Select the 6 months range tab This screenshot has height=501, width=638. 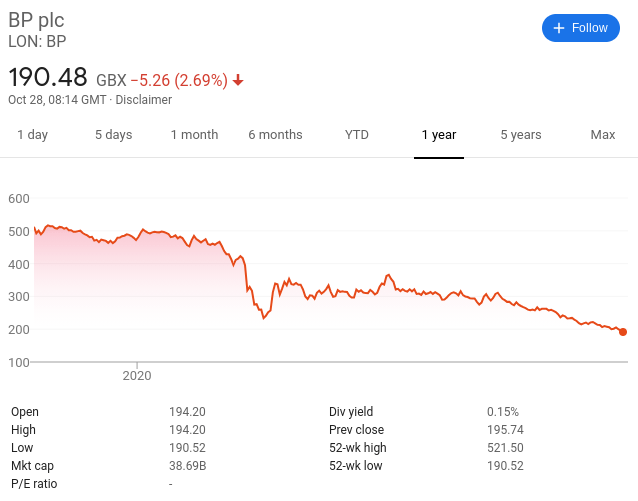(x=275, y=135)
